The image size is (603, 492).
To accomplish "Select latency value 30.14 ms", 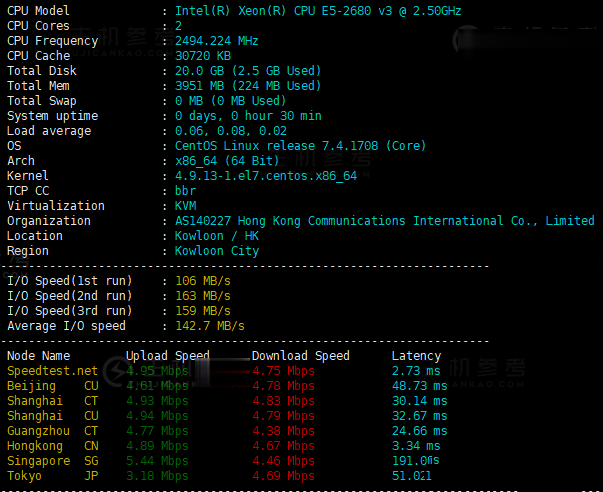I will click(x=420, y=401).
